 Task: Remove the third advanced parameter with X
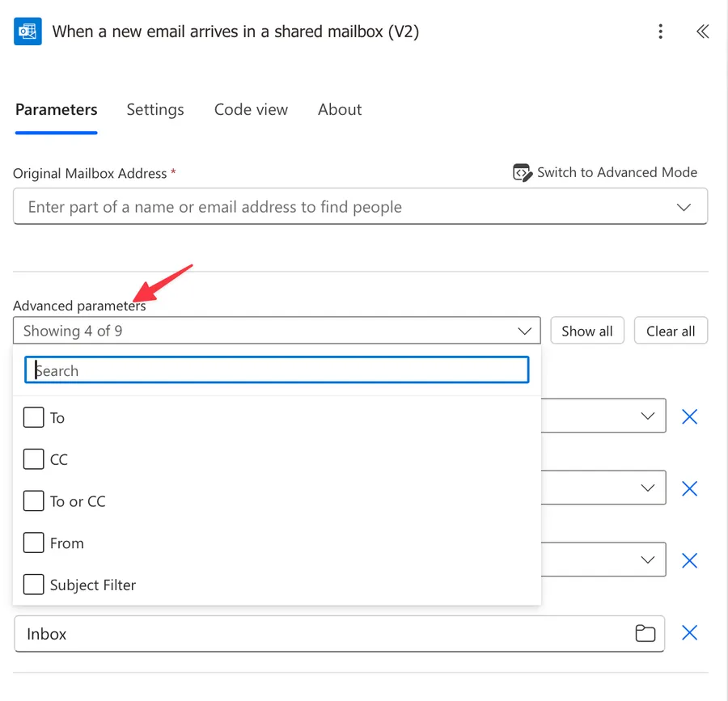689,560
